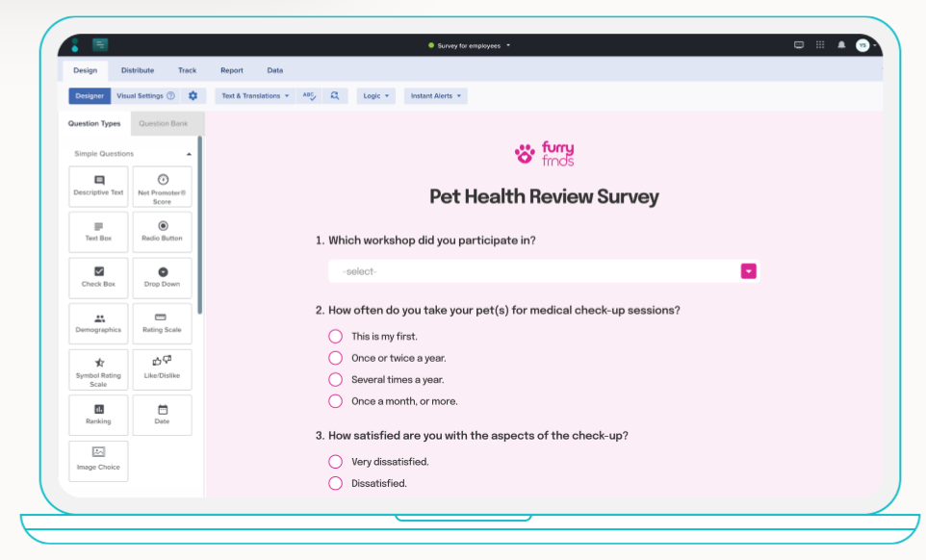Select the Descriptive Text question type
This screenshot has width=926, height=560.
97,186
